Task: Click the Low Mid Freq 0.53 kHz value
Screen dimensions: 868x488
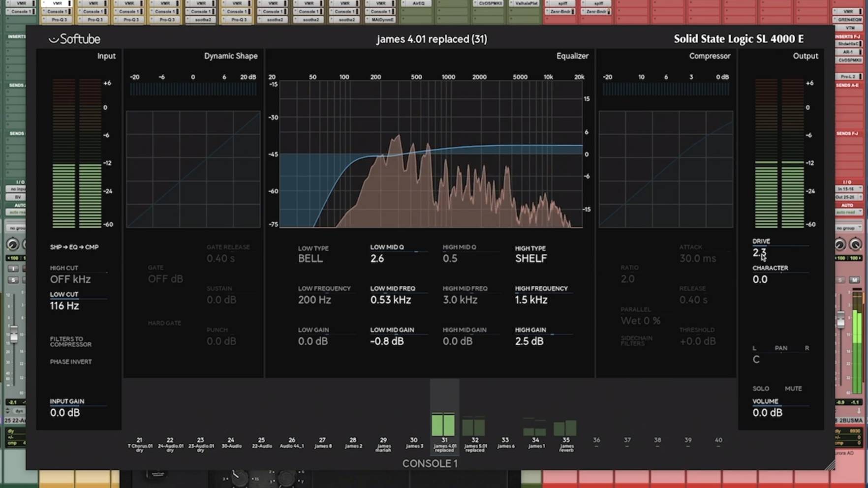Action: (391, 300)
